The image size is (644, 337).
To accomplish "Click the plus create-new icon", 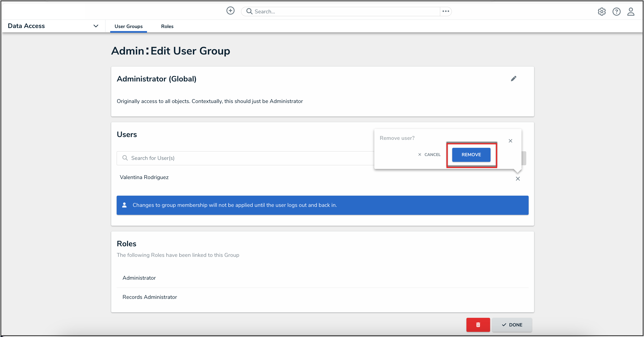I will (230, 11).
